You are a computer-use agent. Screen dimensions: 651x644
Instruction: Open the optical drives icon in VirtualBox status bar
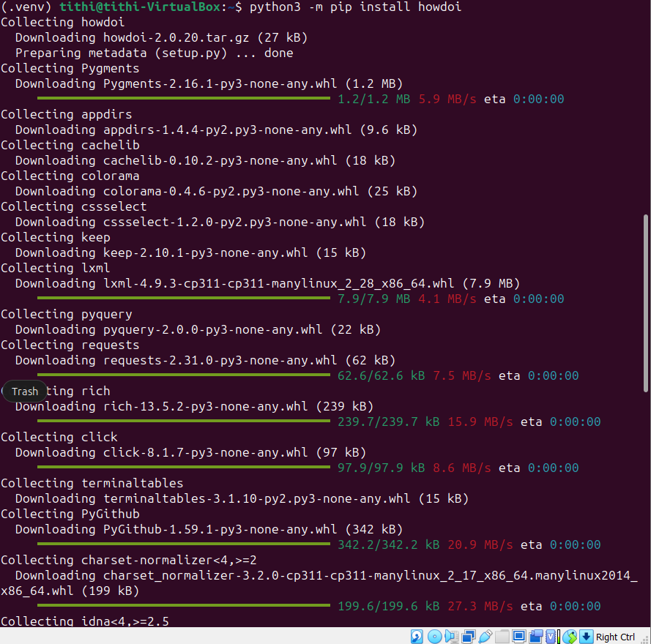[434, 636]
